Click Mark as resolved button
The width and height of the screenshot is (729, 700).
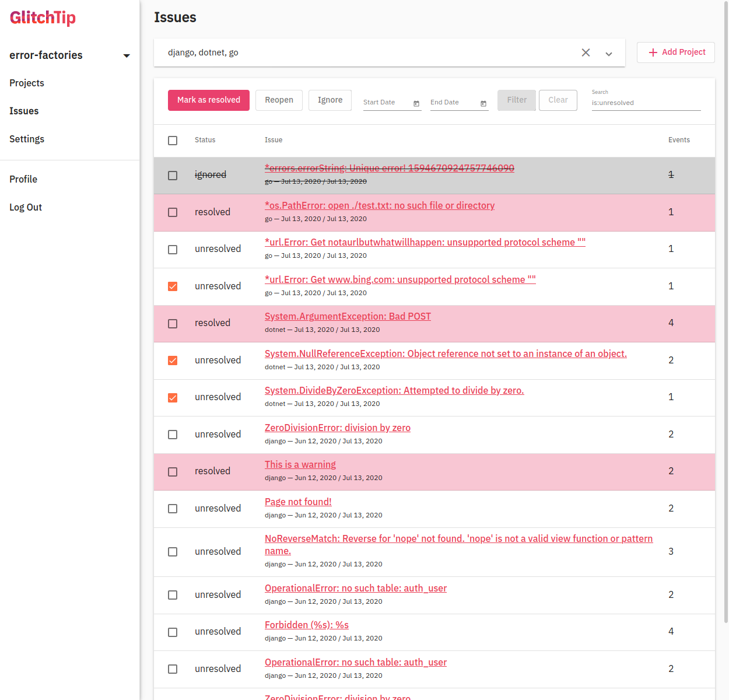tap(209, 100)
